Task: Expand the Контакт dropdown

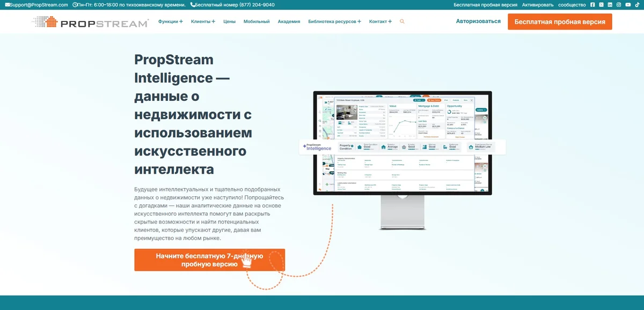Action: 380,22
